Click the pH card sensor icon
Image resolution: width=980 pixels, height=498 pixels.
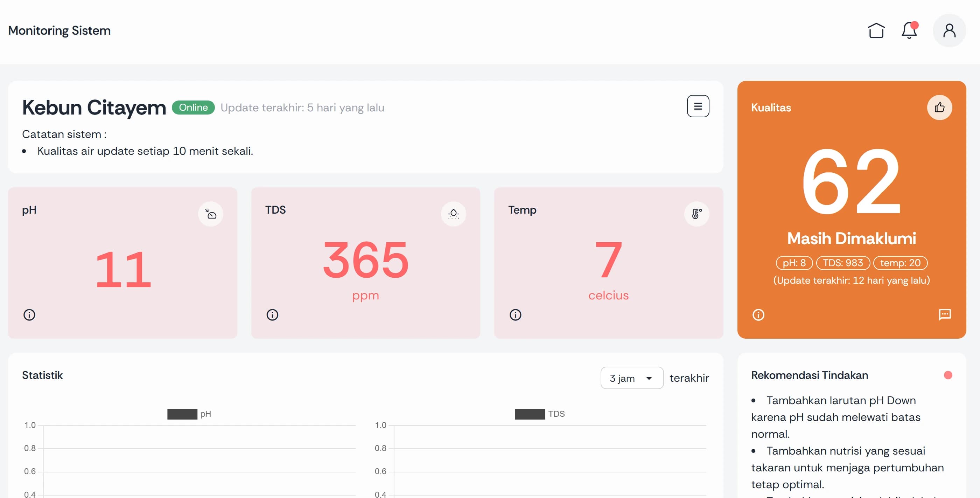coord(210,214)
